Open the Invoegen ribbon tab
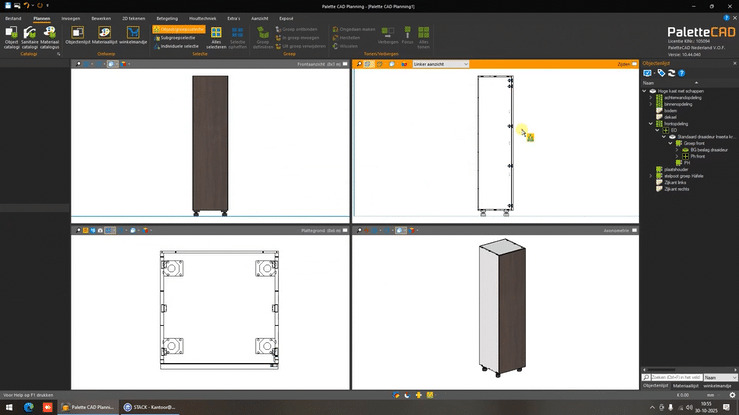The height and width of the screenshot is (415, 739). click(x=71, y=18)
